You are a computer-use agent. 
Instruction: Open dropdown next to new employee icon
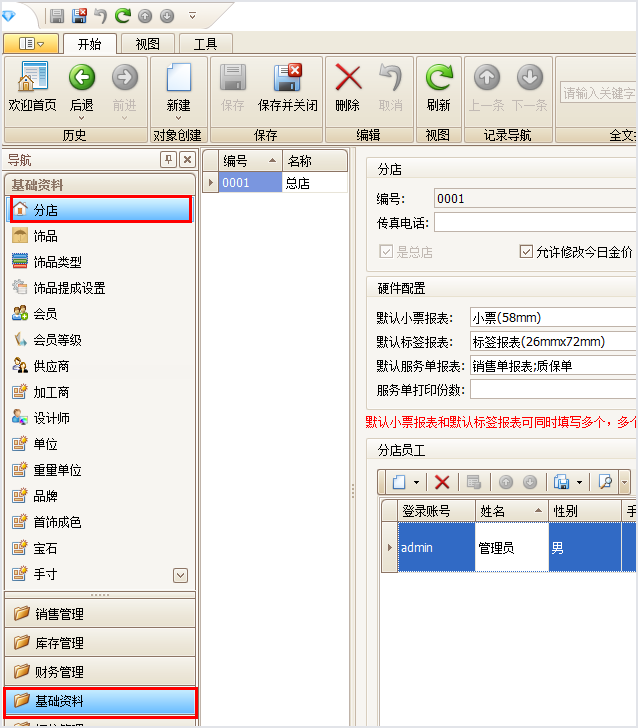point(417,482)
